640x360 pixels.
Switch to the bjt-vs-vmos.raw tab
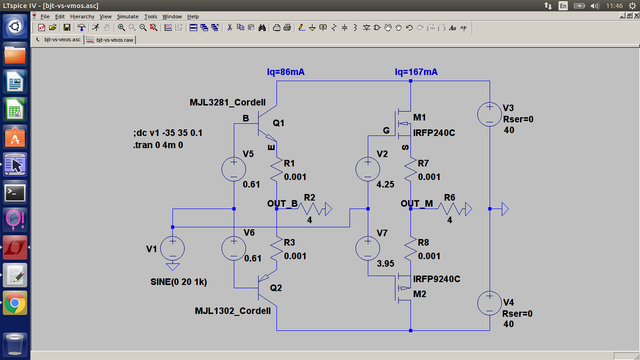tap(110, 40)
